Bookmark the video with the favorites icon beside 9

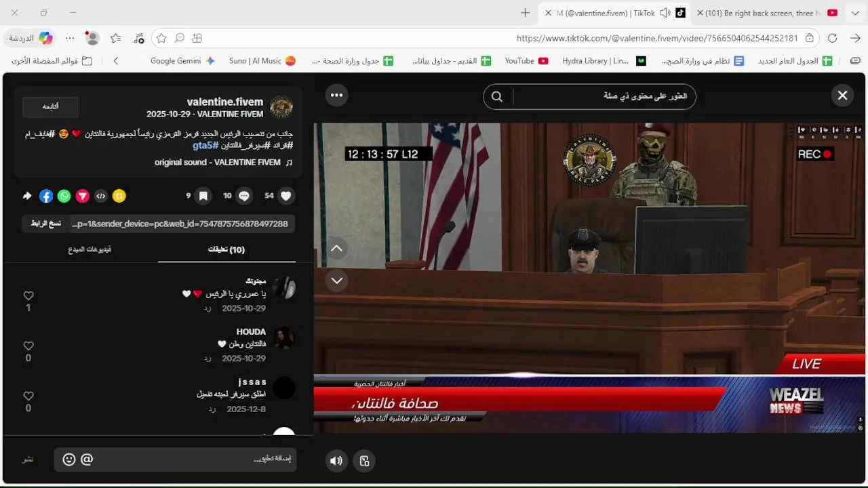(x=203, y=196)
